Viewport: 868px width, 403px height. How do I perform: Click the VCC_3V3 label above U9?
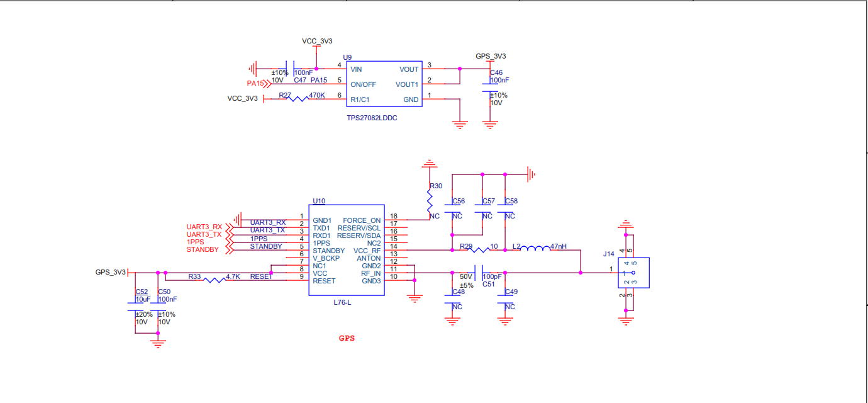coord(317,41)
